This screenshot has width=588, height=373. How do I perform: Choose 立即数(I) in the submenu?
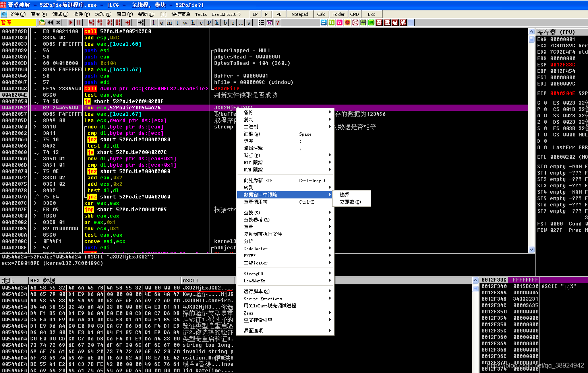coord(352,202)
